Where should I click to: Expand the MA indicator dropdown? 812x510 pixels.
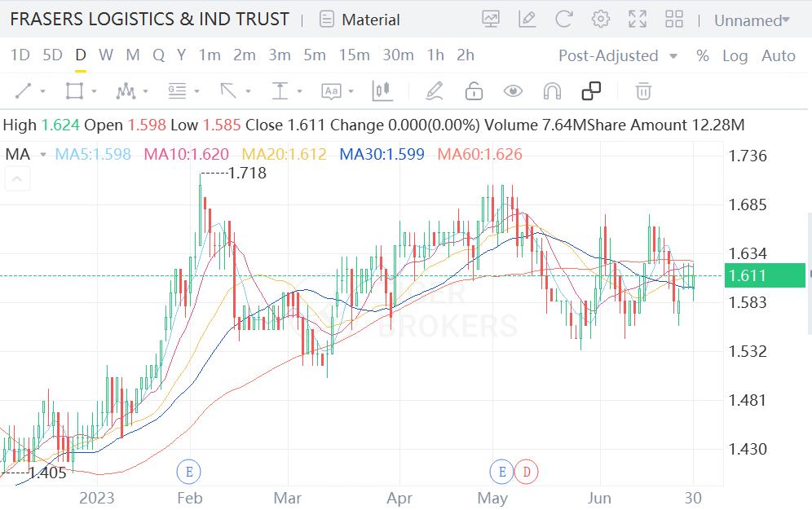coord(43,154)
